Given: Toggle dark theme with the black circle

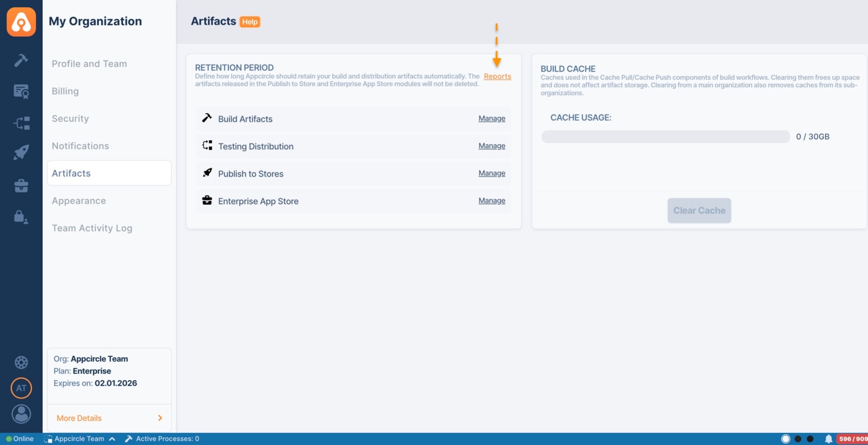Looking at the screenshot, I should [798, 439].
